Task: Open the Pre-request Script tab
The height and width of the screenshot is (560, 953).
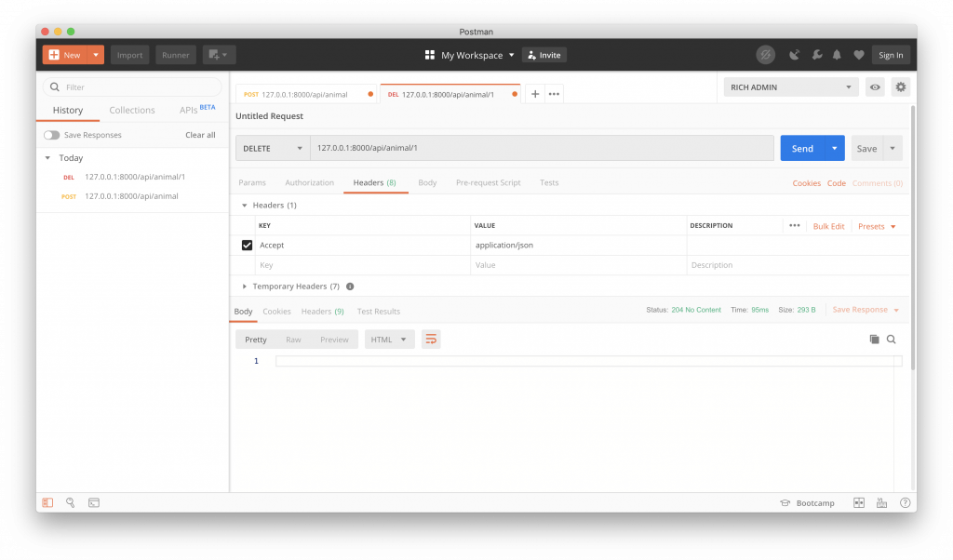Action: pos(488,183)
